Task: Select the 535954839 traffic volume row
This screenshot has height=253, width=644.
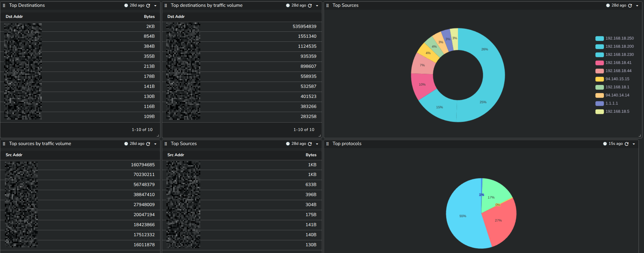Action: (x=242, y=27)
